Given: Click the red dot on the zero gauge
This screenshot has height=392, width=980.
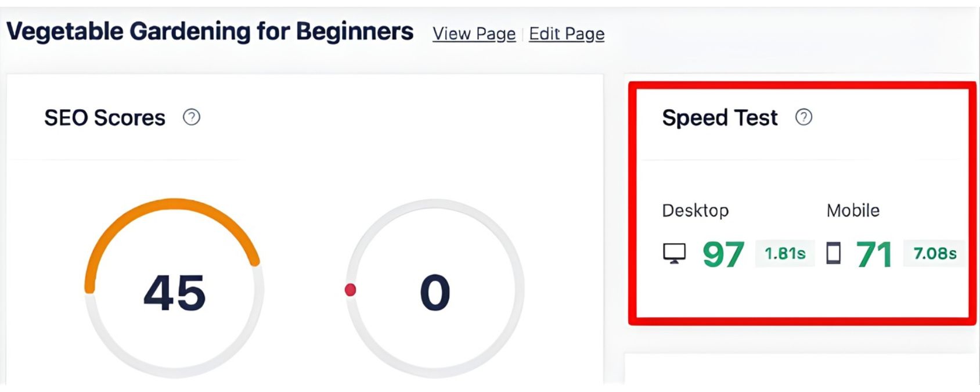Looking at the screenshot, I should coord(351,290).
